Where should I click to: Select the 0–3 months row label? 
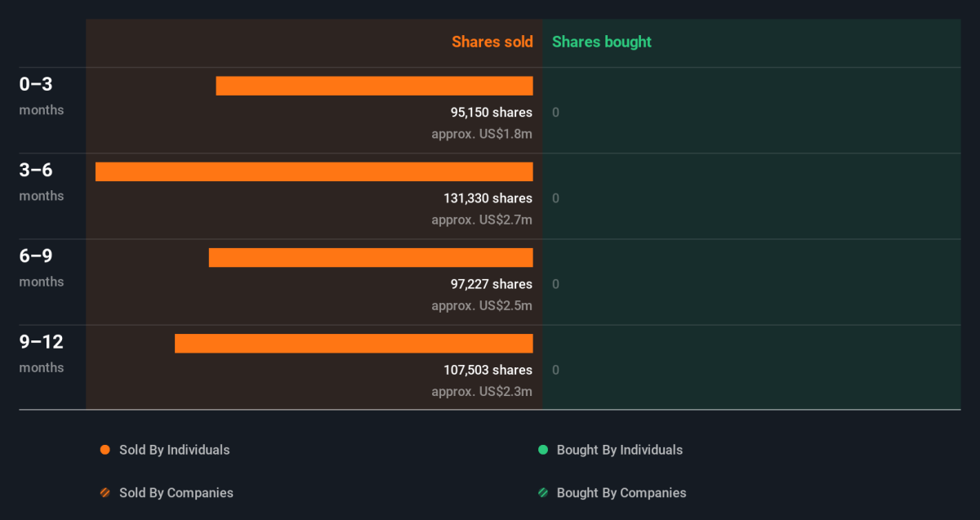(42, 96)
